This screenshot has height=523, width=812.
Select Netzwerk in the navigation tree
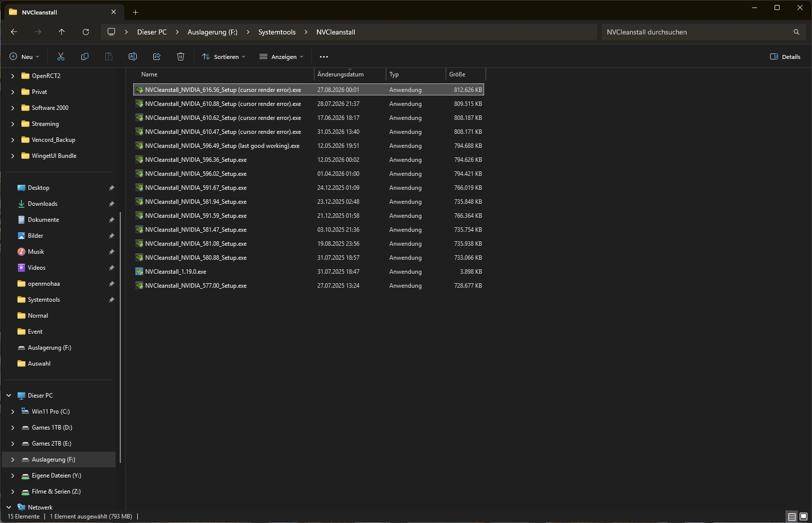click(x=40, y=508)
